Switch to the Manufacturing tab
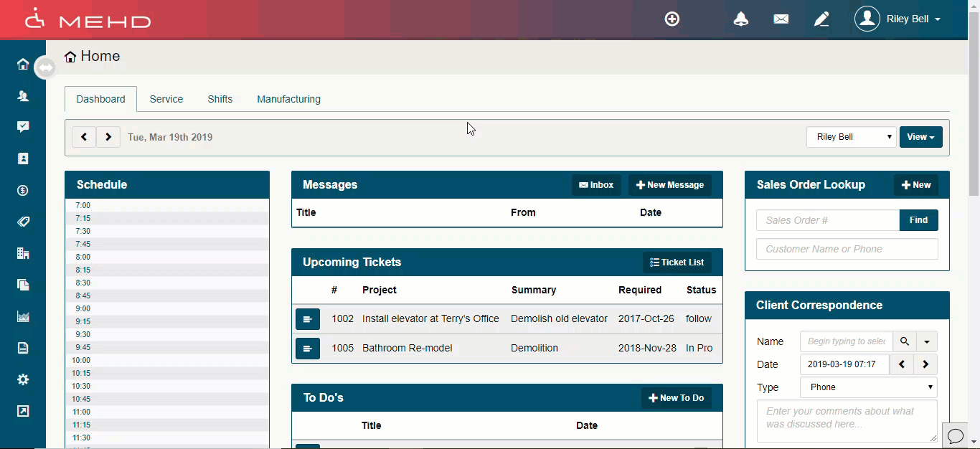 [x=289, y=99]
